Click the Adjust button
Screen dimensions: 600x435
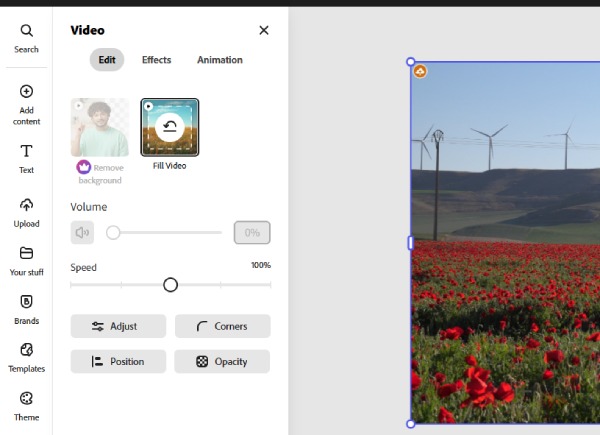pyautogui.click(x=118, y=326)
